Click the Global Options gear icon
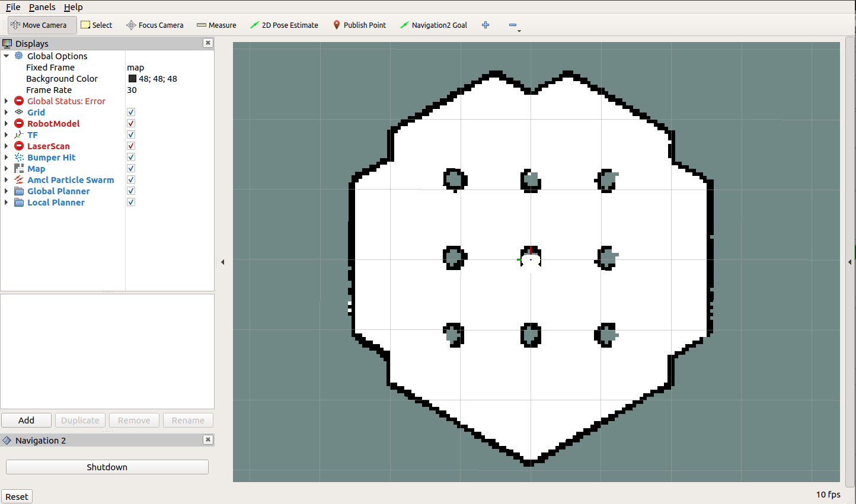This screenshot has height=504, width=856. 19,56
